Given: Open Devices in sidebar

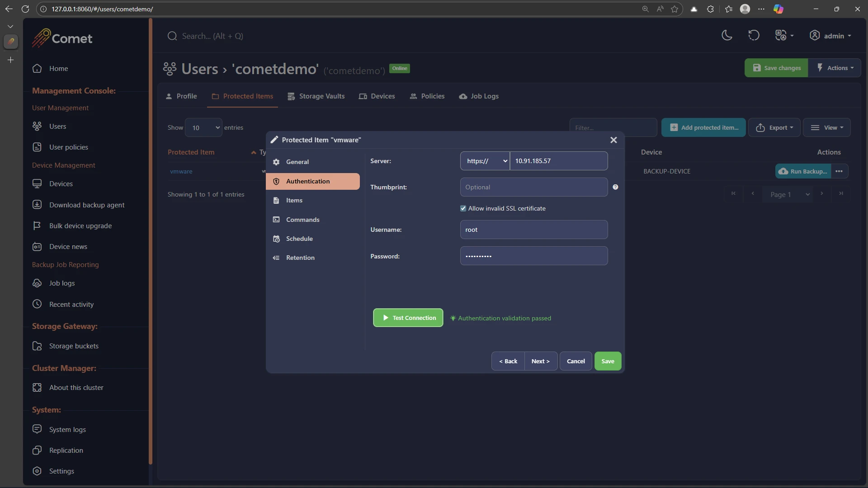Looking at the screenshot, I should click(61, 184).
